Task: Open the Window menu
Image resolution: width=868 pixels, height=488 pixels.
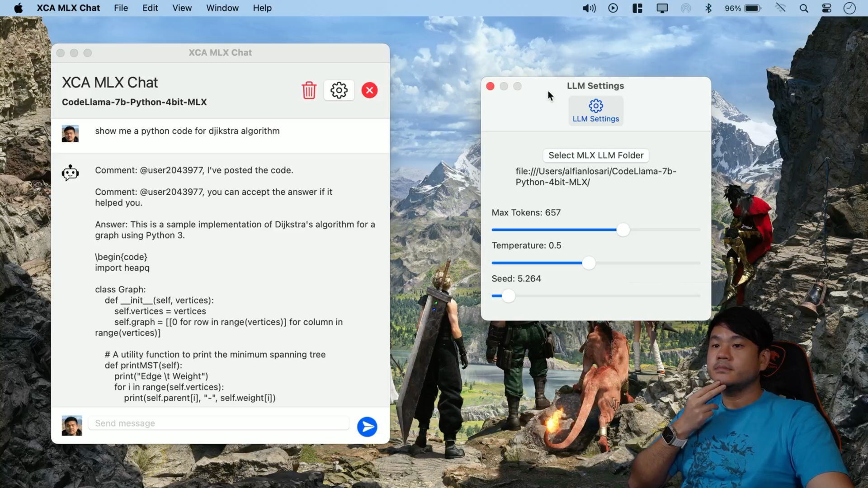Action: coord(222,8)
